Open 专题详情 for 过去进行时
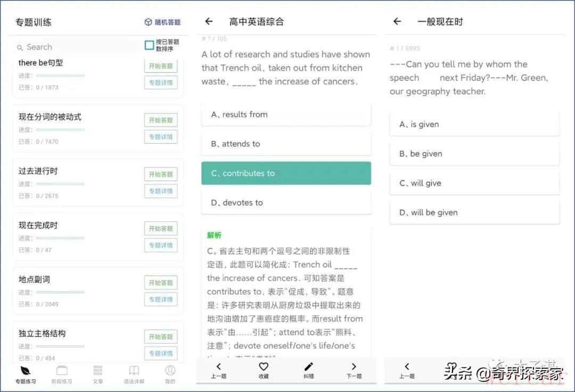Image resolution: width=575 pixels, height=392 pixels. [x=161, y=191]
